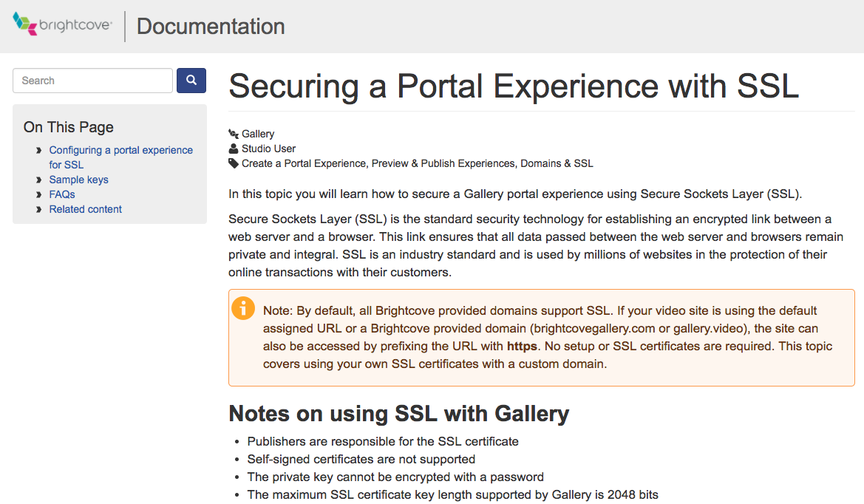Image resolution: width=864 pixels, height=504 pixels.
Task: Click 'Self-signed certificates are not supported' bullet
Action: [x=361, y=459]
